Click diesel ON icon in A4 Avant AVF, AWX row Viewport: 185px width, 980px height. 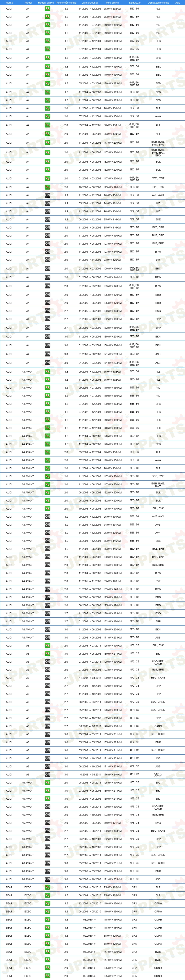pos(47,517)
